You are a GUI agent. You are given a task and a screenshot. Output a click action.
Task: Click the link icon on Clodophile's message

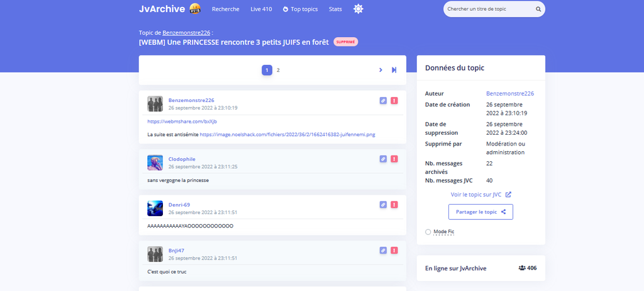pyautogui.click(x=383, y=159)
